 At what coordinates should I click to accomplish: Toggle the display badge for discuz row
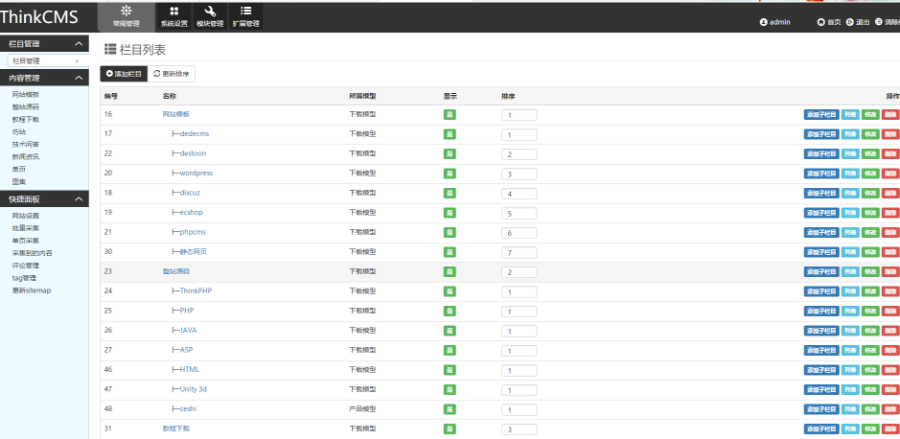[450, 193]
